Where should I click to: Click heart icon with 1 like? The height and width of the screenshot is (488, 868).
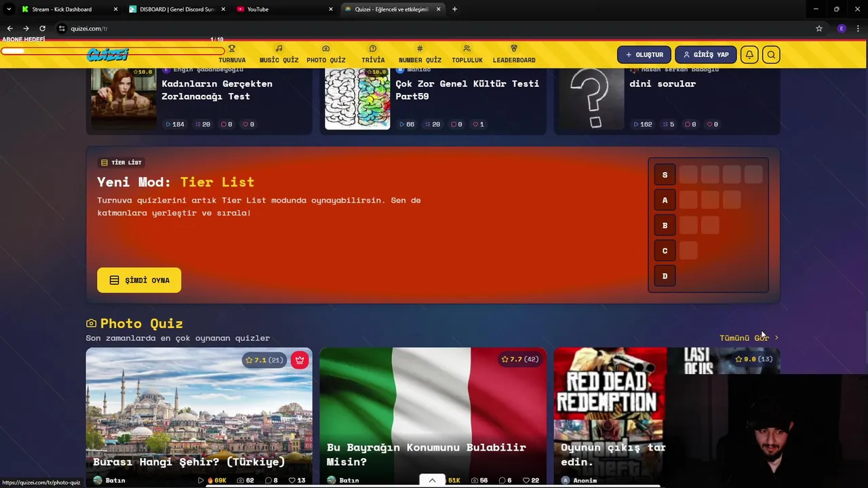(478, 124)
